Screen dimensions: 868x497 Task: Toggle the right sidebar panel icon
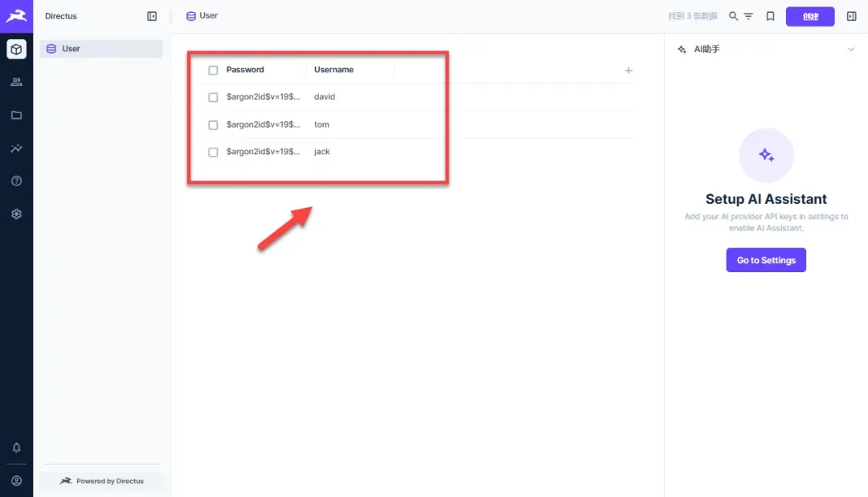pos(851,16)
